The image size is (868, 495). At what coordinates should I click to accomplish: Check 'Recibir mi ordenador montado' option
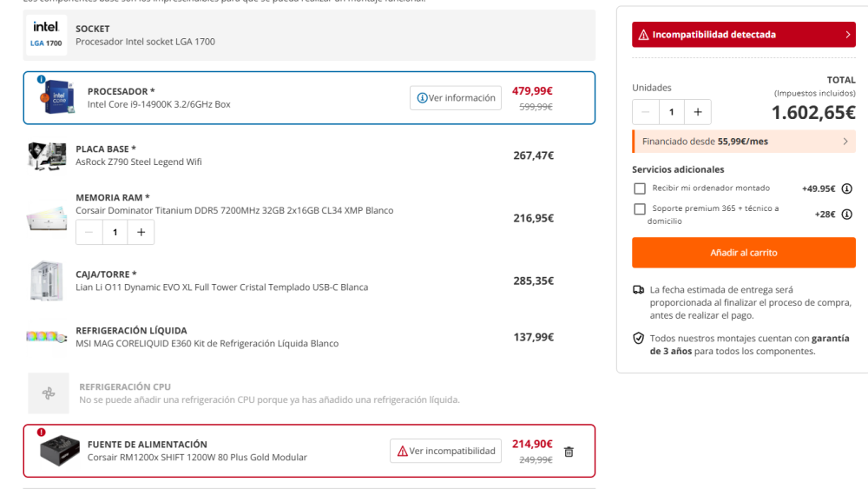(x=640, y=188)
